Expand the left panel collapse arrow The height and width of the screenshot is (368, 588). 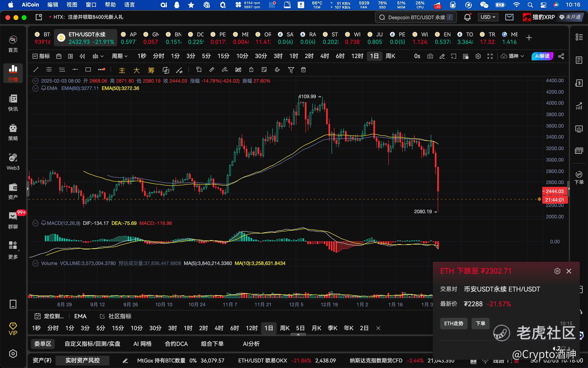[28, 189]
